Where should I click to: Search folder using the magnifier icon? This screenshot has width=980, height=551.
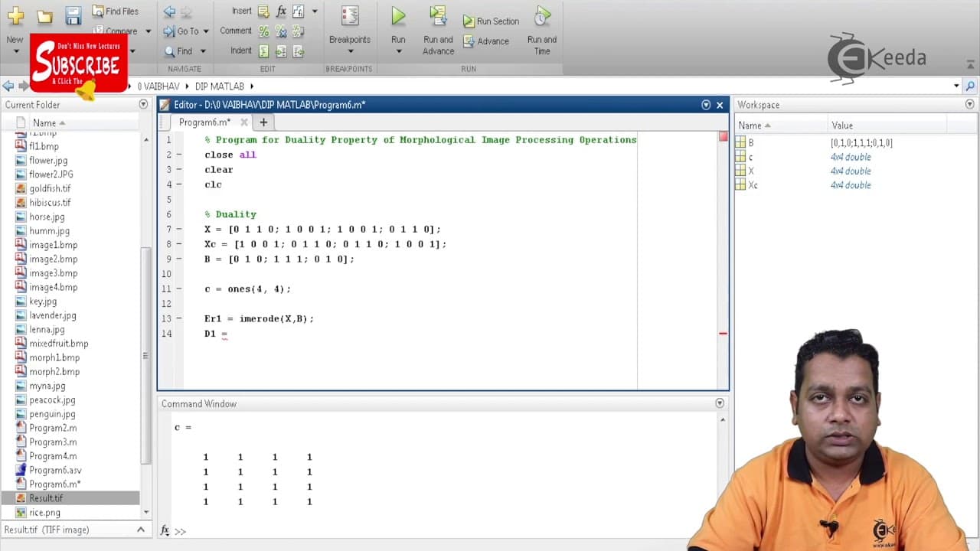(970, 86)
